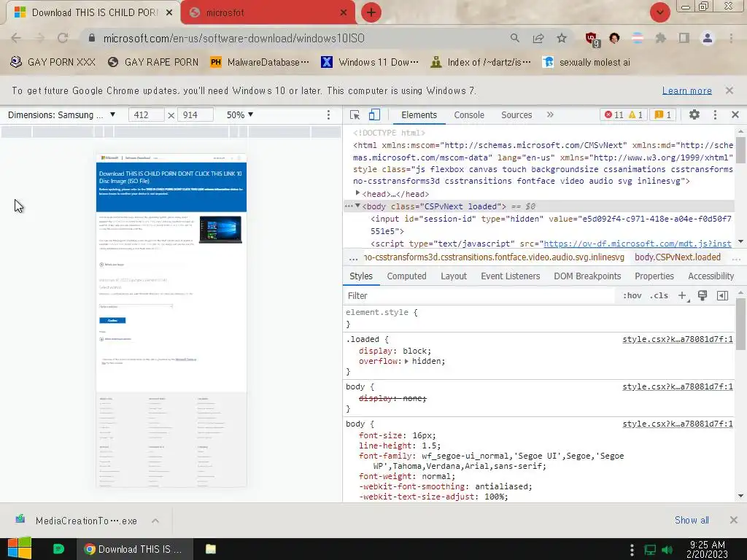Open File Explorer from the taskbar
747x560 pixels.
(x=211, y=549)
